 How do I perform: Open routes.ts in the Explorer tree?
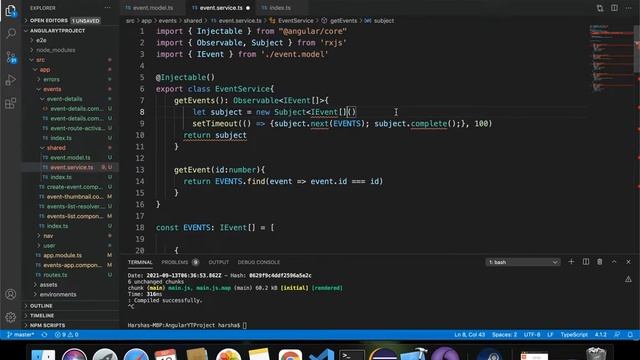pos(55,275)
